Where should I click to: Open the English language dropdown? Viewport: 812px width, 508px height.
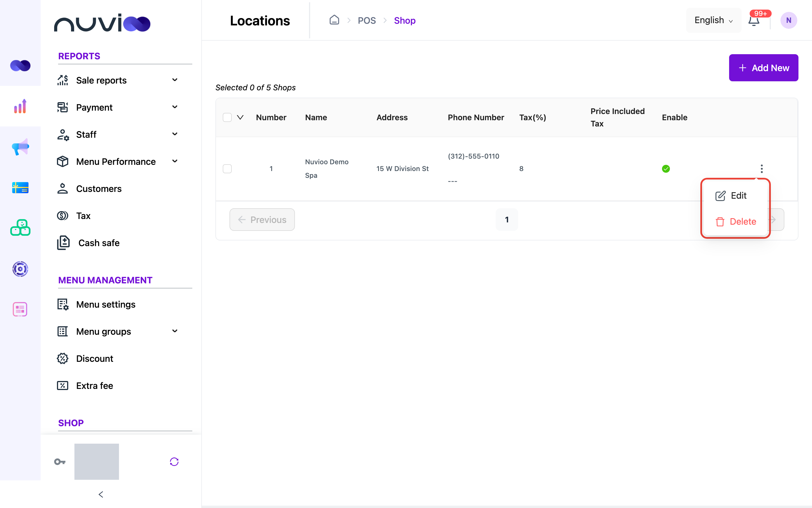click(713, 20)
